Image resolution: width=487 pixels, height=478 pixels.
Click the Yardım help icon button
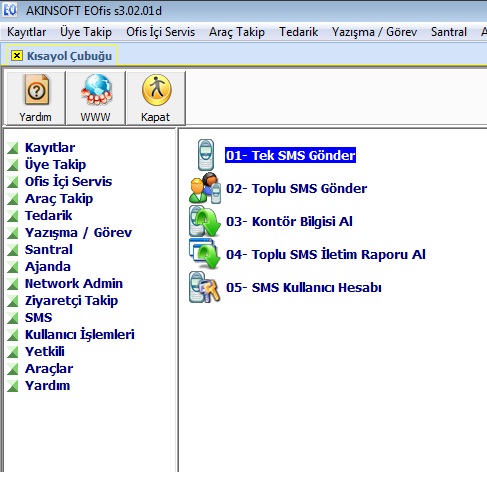point(36,98)
